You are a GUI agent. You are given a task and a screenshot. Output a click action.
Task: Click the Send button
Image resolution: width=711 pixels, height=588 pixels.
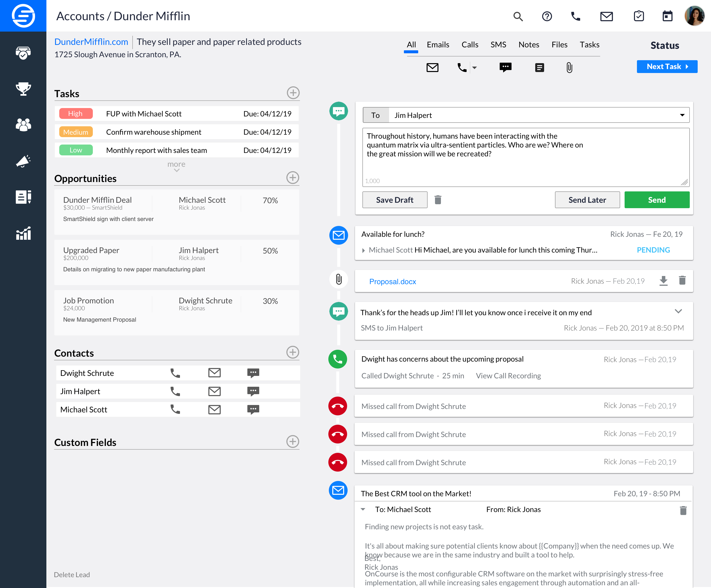tap(656, 200)
